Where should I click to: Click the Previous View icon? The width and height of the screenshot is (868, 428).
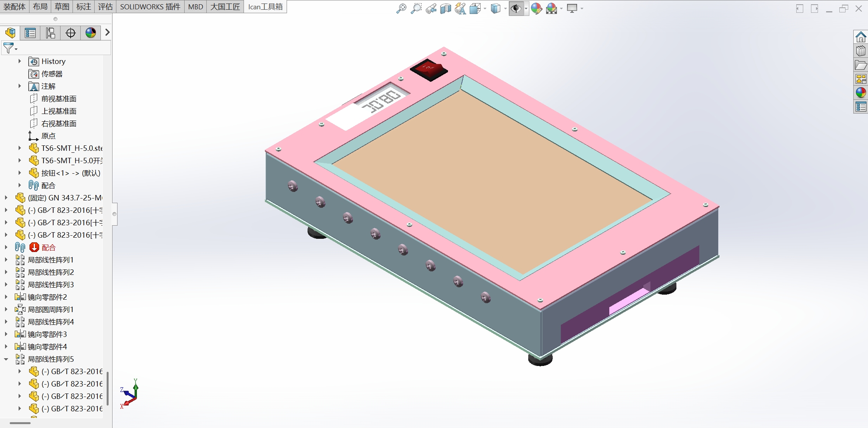point(431,9)
